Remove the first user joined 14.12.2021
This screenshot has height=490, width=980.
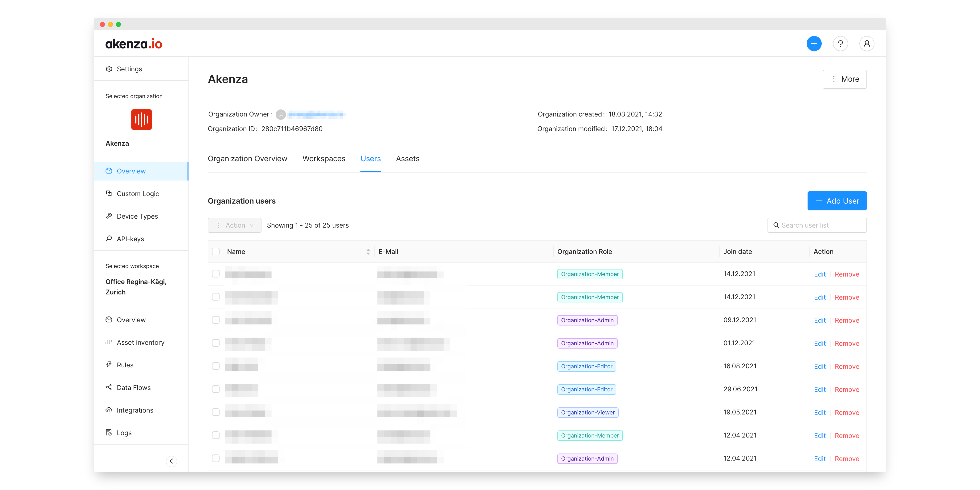tap(847, 274)
